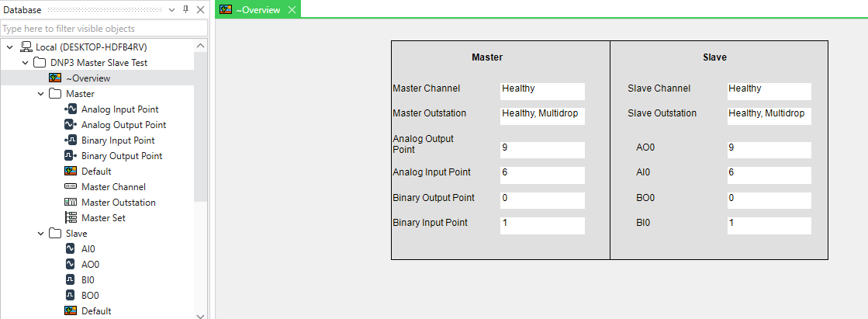
Task: Click the Slave BI0 value field
Action: (x=769, y=225)
